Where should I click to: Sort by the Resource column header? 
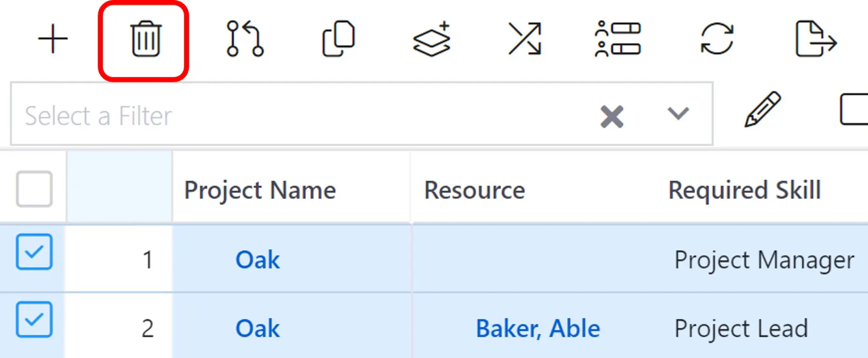pyautogui.click(x=475, y=190)
